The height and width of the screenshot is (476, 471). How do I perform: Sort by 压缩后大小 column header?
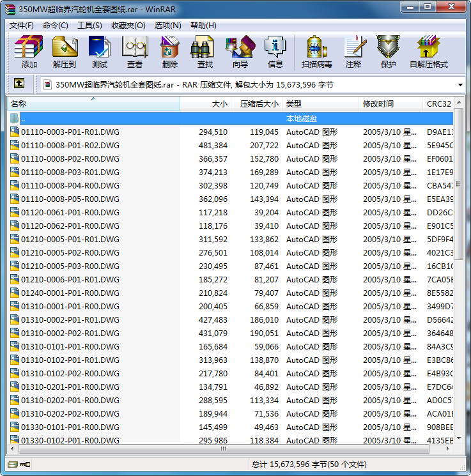click(x=257, y=104)
